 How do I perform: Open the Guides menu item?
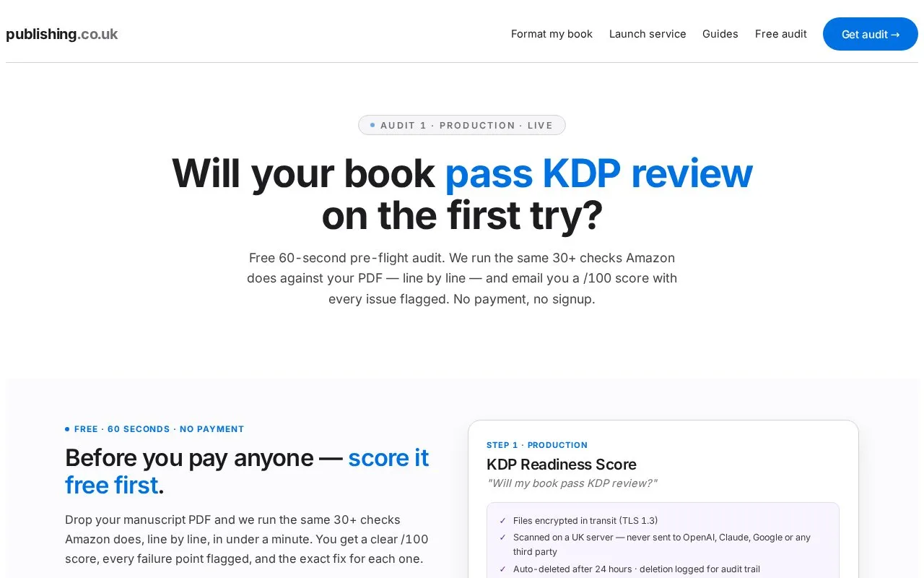(x=720, y=34)
